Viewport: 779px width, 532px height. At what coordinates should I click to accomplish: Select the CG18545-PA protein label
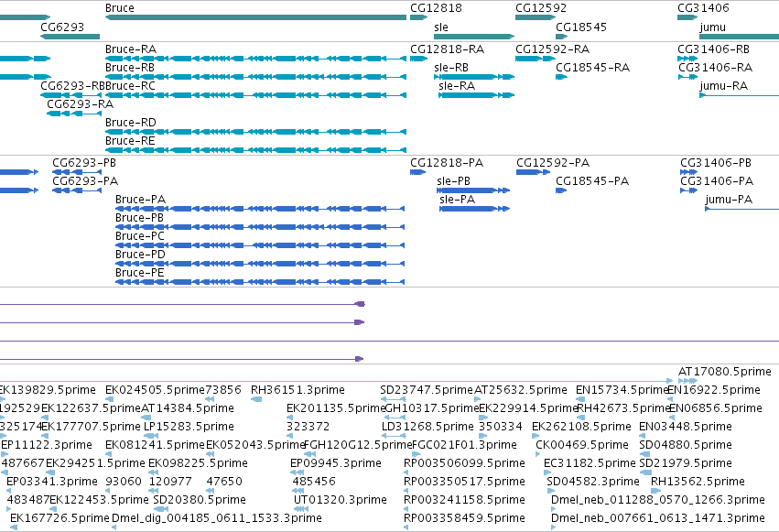pos(592,181)
